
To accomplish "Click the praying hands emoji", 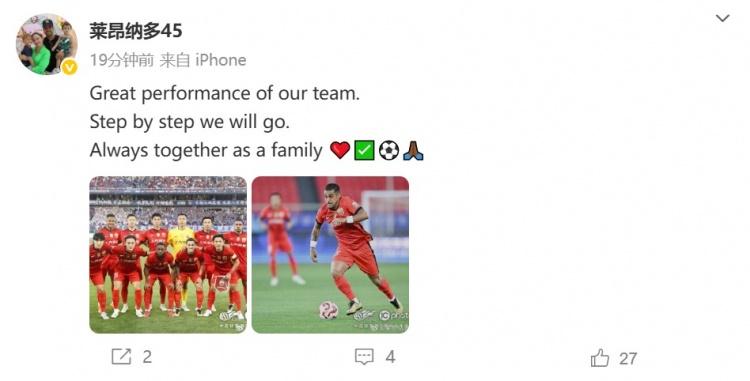I will pos(413,151).
